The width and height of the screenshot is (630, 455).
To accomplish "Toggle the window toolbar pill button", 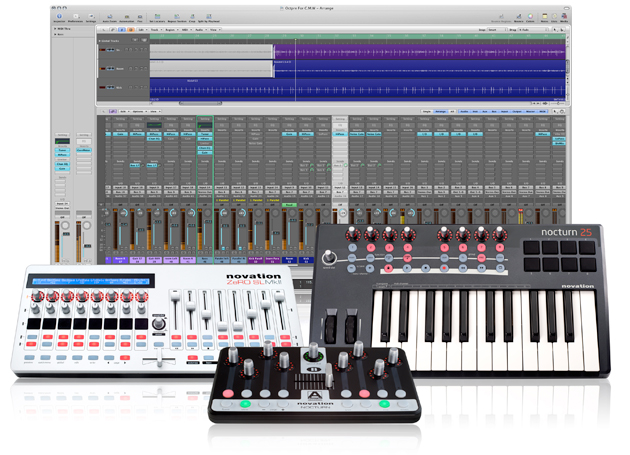I will [x=566, y=8].
